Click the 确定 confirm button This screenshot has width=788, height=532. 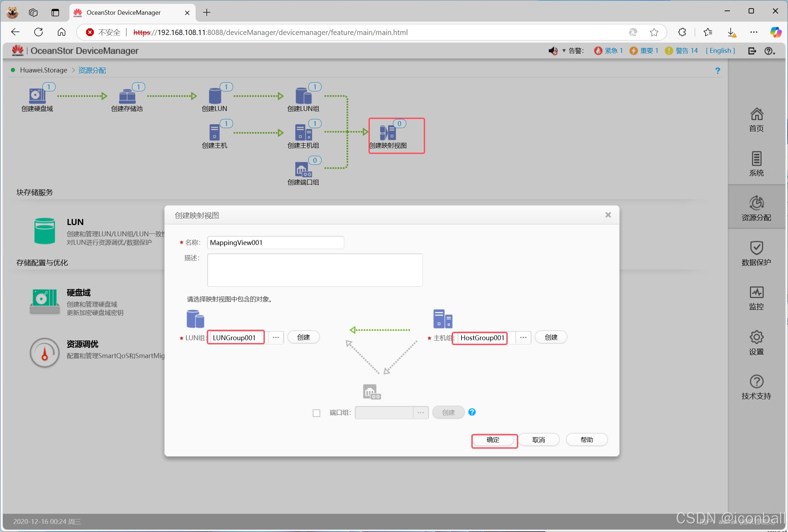(493, 440)
